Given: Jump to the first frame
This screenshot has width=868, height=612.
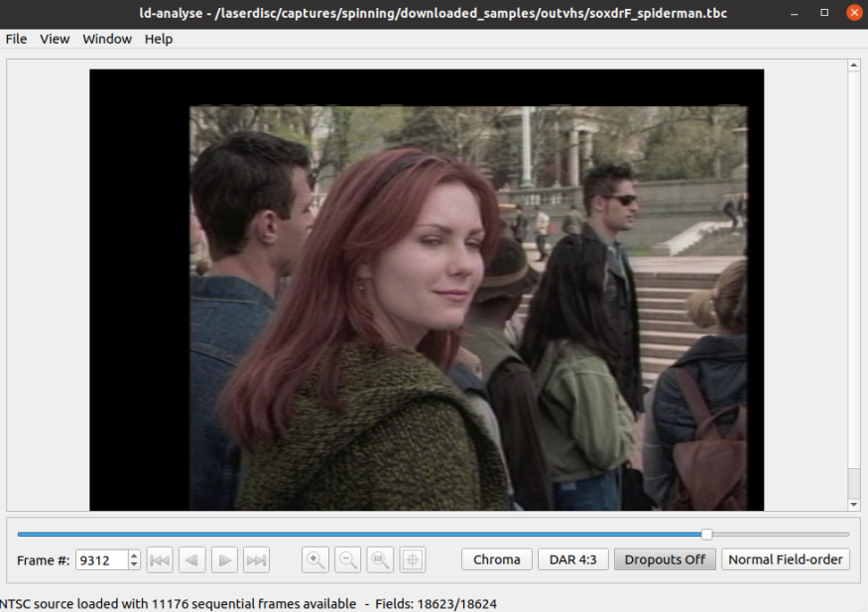Looking at the screenshot, I should [160, 560].
